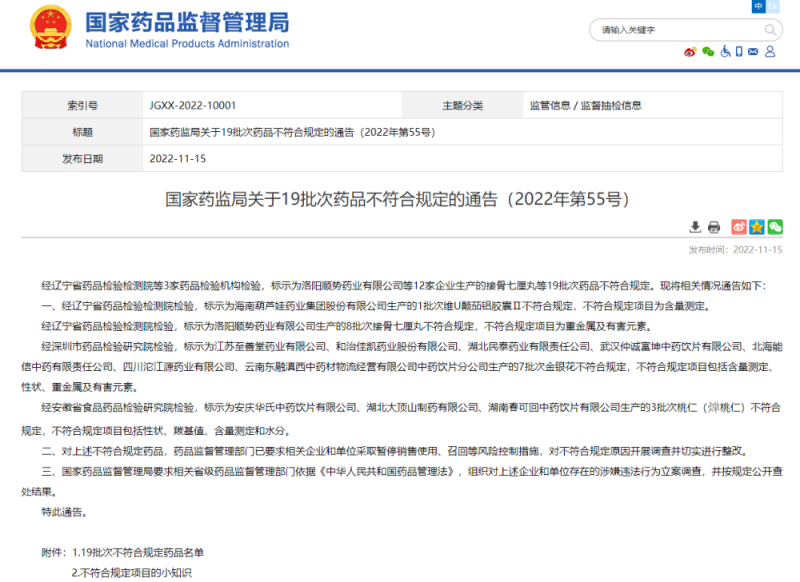Share the article to WeChat

(774, 227)
